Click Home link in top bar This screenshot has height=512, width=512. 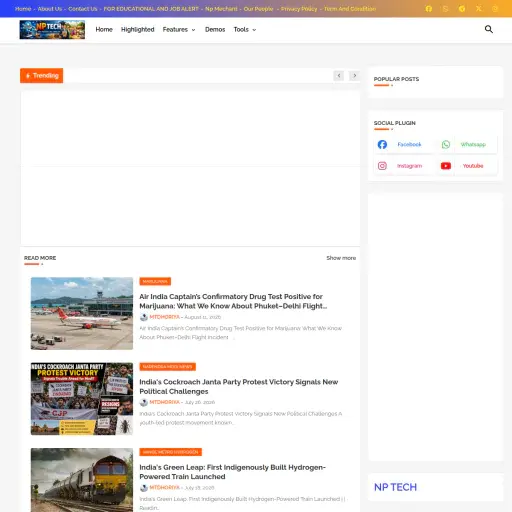point(23,9)
